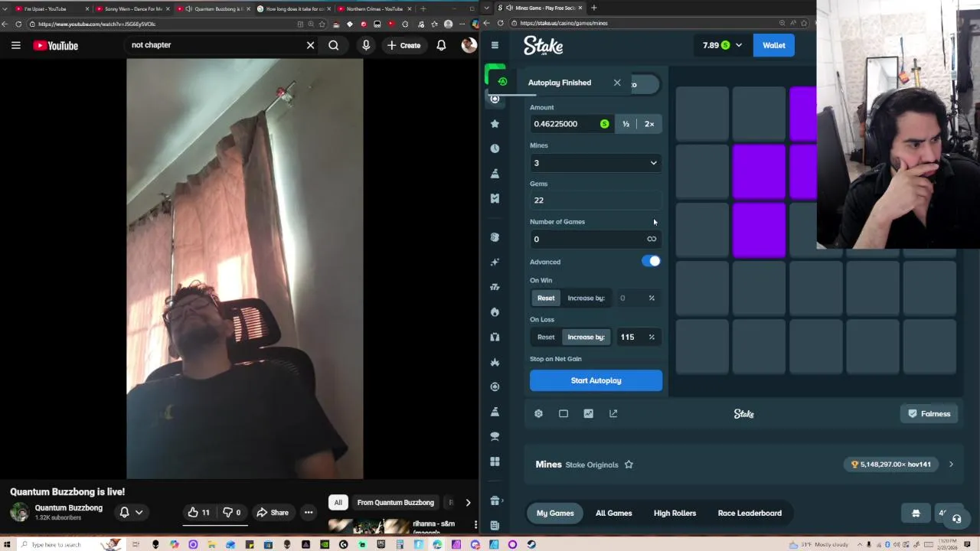Viewport: 980px width, 551px height.
Task: Submit the YouTube search with magnifier icon
Action: tap(334, 45)
